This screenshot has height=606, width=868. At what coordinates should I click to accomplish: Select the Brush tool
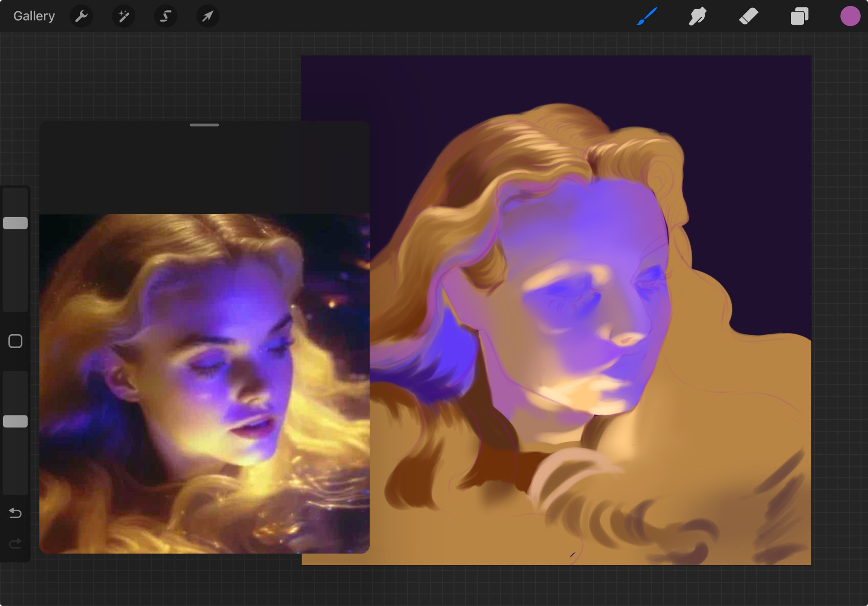[x=647, y=16]
